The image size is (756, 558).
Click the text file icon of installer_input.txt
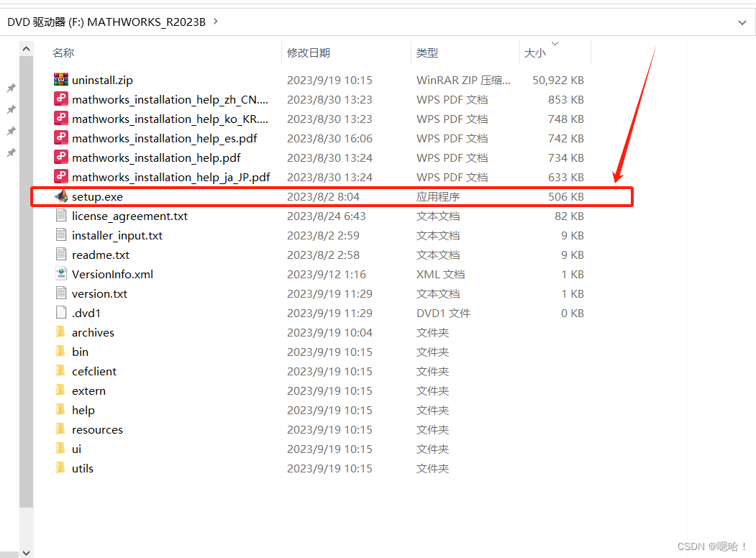(x=60, y=234)
